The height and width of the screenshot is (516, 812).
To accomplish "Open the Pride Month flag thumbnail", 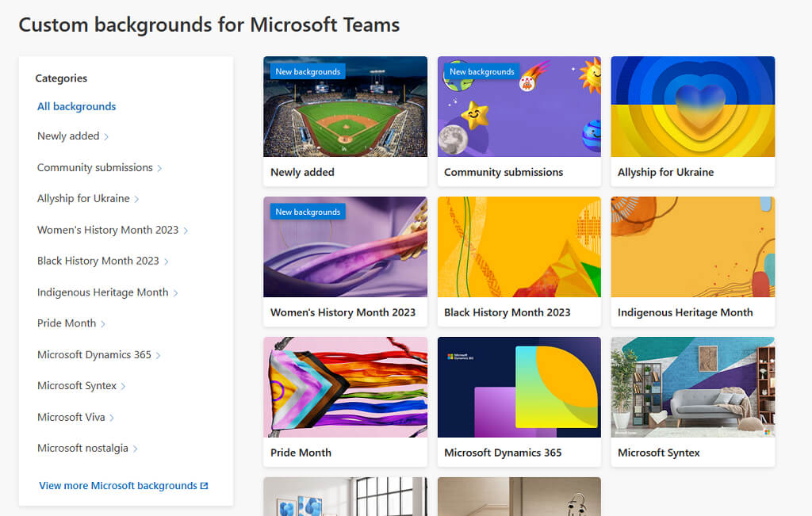I will tap(345, 387).
